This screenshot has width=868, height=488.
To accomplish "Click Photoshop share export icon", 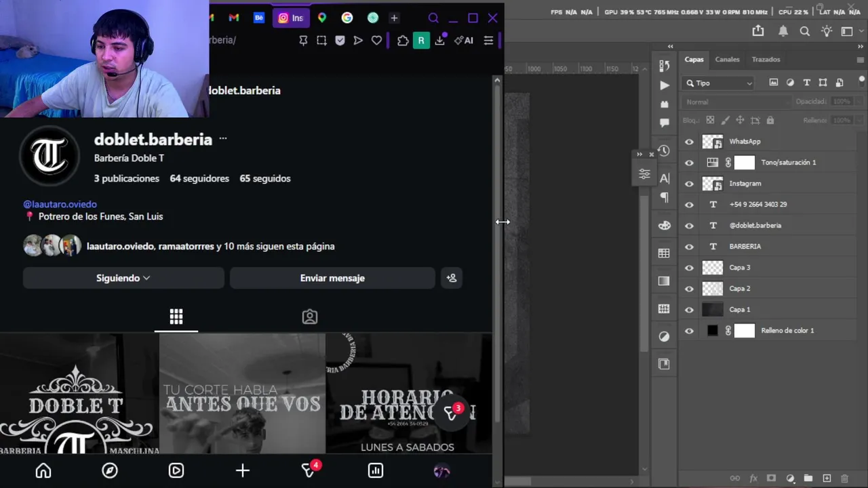I will click(x=757, y=30).
